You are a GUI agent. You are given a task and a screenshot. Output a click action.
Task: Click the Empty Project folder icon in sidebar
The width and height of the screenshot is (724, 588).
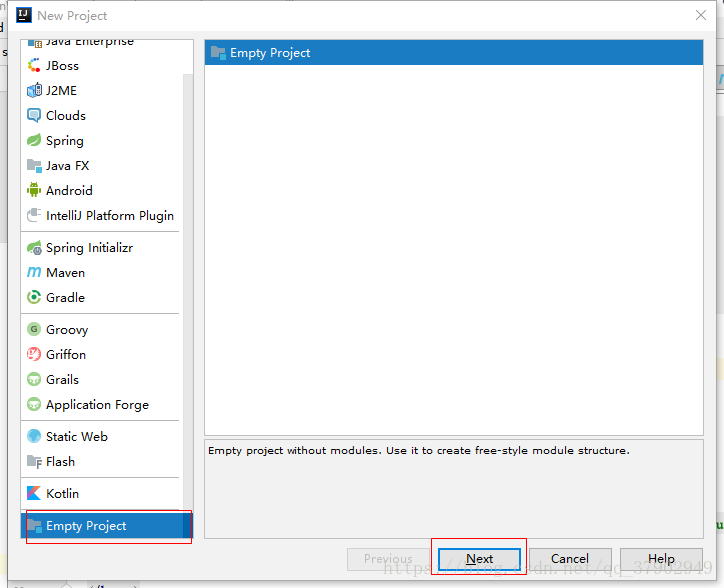[34, 525]
